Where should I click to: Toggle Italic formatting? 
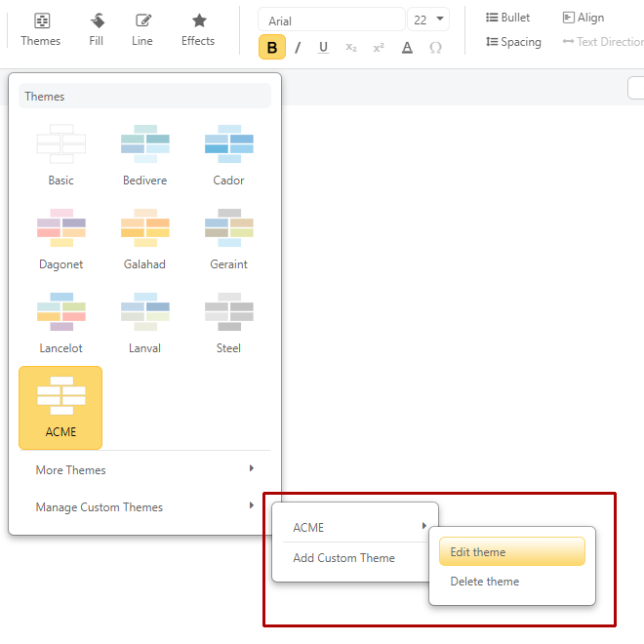click(298, 48)
